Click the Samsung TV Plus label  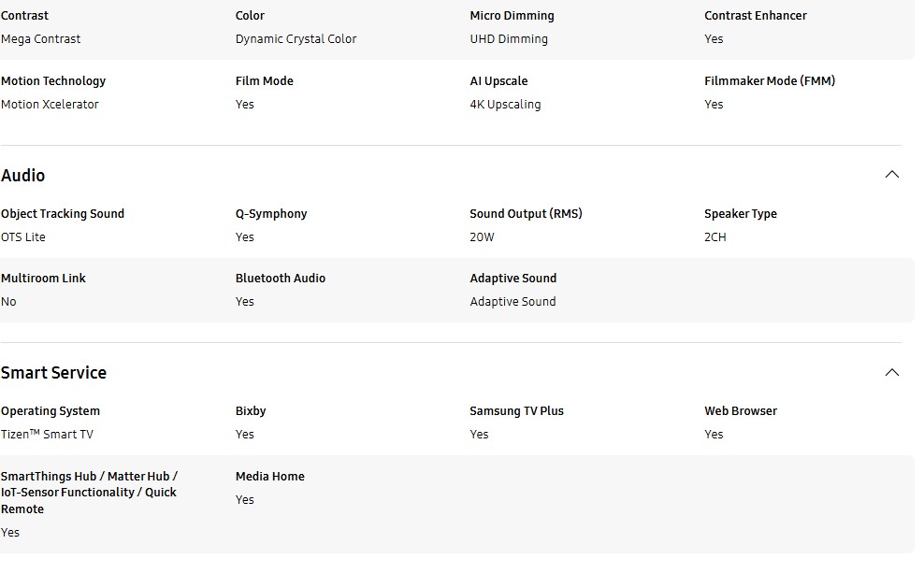coord(516,411)
